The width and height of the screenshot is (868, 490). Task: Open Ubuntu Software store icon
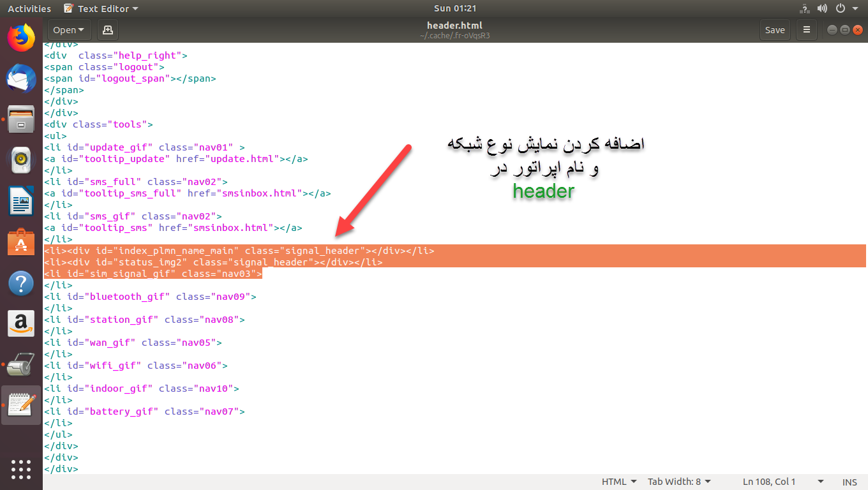pos(21,242)
